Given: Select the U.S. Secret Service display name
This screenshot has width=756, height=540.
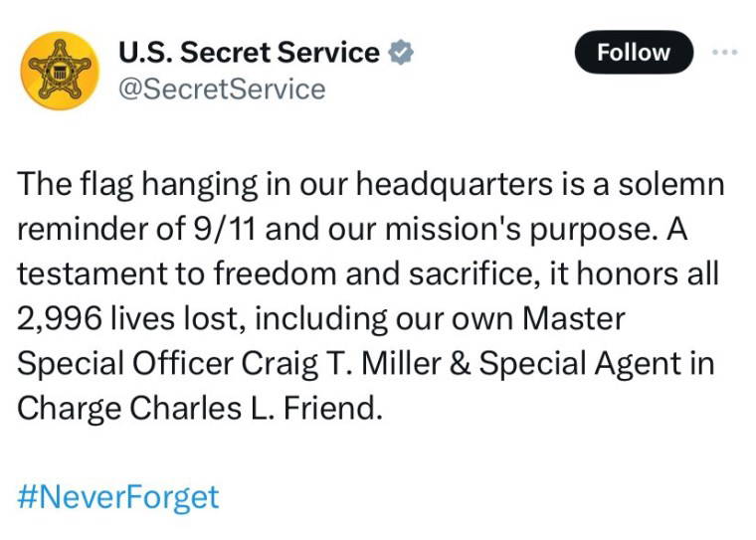Looking at the screenshot, I should (249, 53).
